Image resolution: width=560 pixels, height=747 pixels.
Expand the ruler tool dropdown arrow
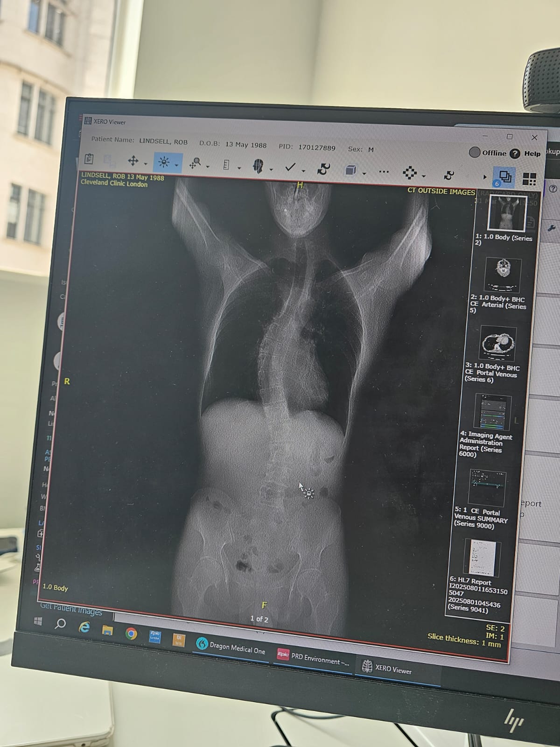coord(239,168)
